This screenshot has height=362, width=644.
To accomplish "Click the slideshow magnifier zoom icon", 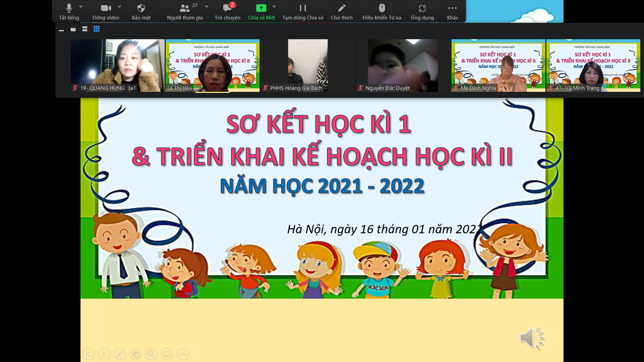I will (151, 354).
